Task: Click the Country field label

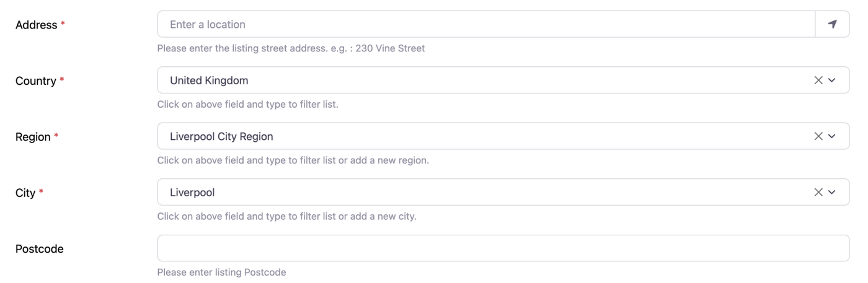Action: pyautogui.click(x=35, y=81)
